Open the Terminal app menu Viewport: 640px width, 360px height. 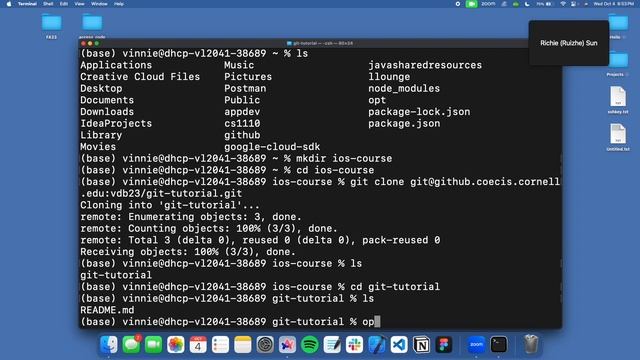[27, 4]
